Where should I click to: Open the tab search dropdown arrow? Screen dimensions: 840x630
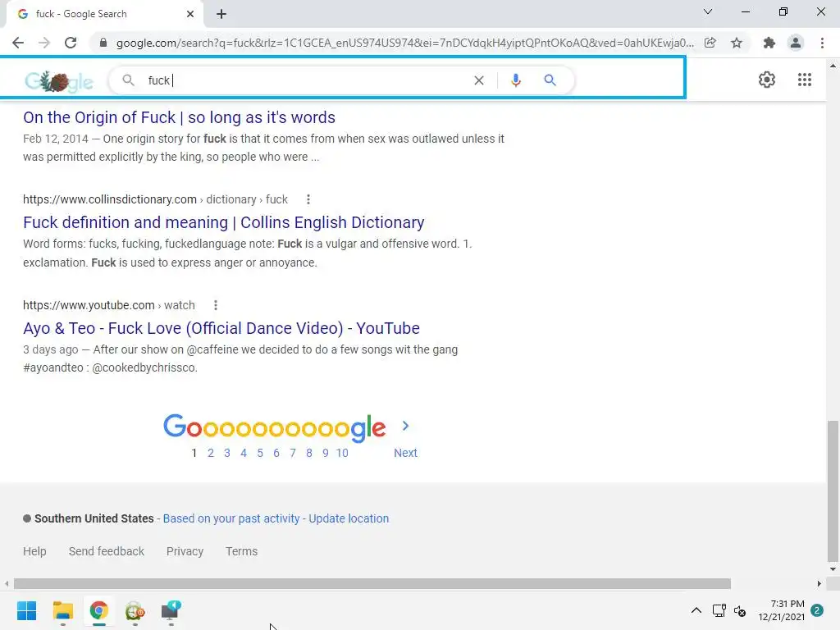708,11
